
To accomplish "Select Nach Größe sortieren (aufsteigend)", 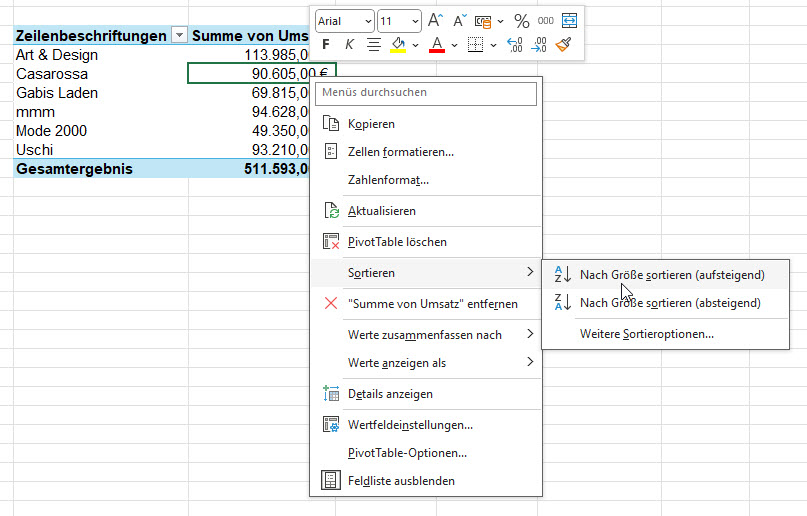I will (x=672, y=275).
